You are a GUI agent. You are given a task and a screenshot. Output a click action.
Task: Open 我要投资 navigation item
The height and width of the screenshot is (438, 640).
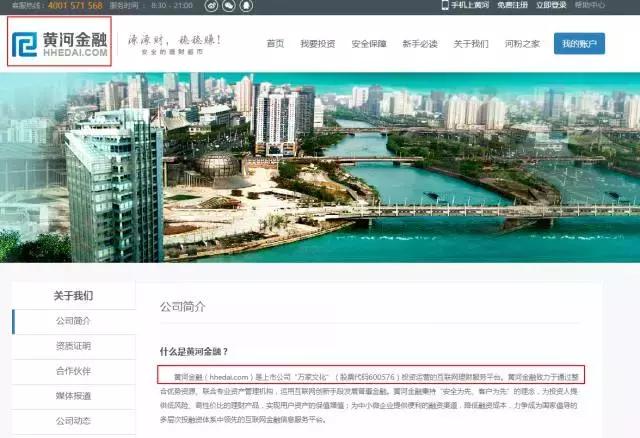[317, 44]
